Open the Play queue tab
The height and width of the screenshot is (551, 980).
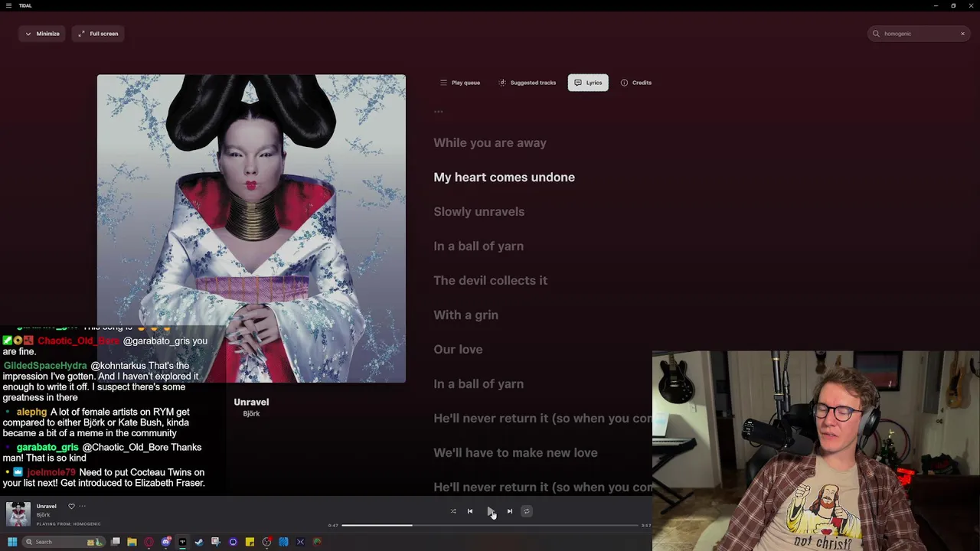tap(460, 83)
